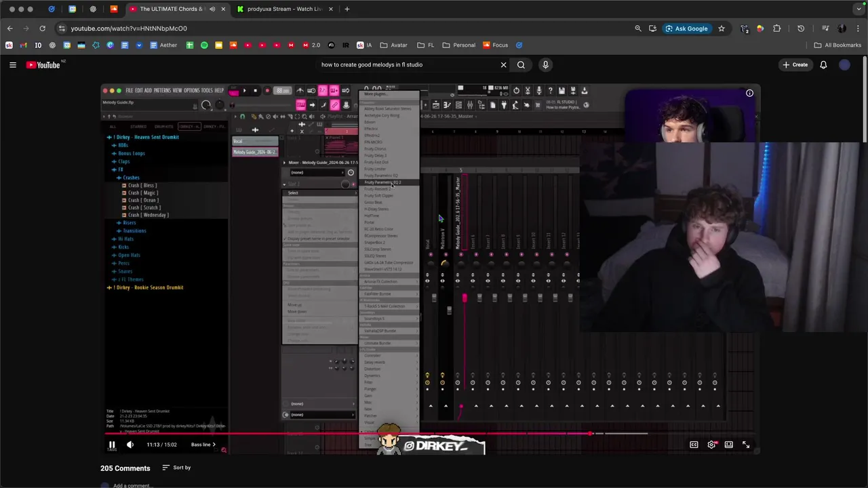Toggle Display preset name in selector
The height and width of the screenshot is (488, 868).
point(319,239)
